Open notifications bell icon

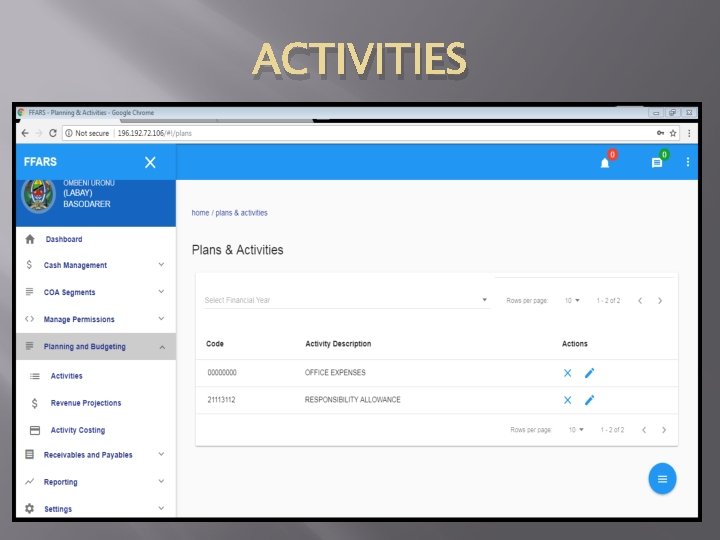(x=605, y=163)
